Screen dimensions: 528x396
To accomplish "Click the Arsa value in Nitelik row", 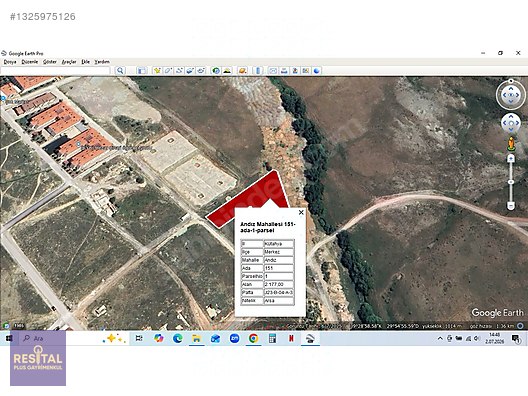I will (x=278, y=300).
